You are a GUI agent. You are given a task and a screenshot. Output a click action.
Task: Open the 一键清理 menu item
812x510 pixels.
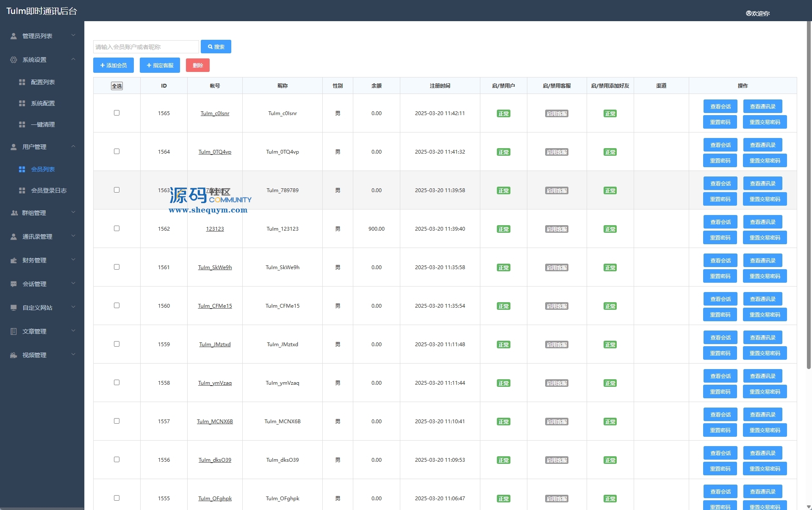(43, 124)
